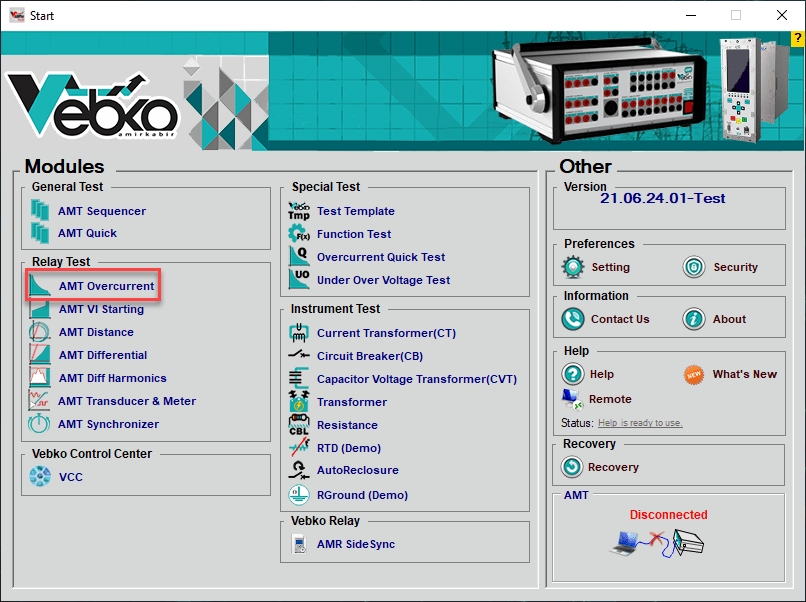Open the VCC control center icon
This screenshot has height=602, width=806.
[41, 477]
